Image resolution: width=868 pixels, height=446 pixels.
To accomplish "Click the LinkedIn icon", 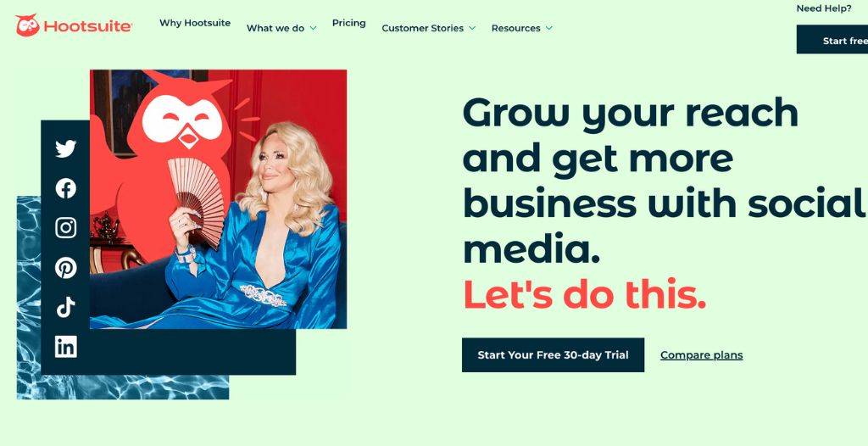I will 66,346.
